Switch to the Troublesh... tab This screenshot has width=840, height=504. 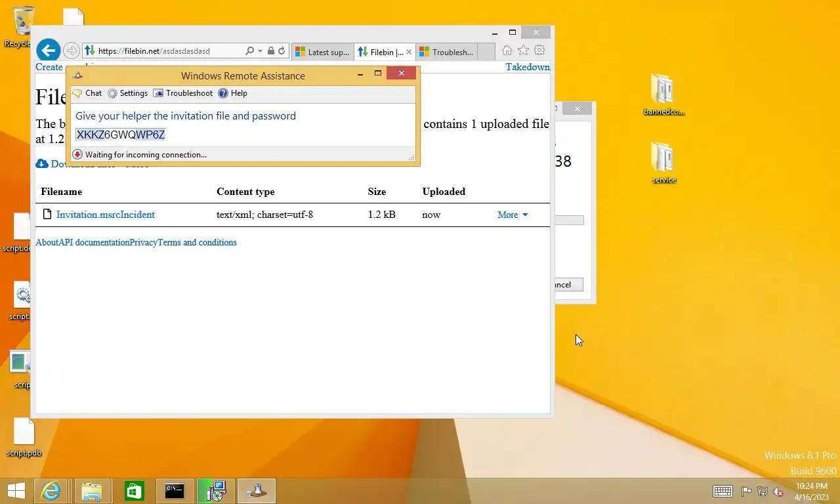tap(447, 52)
